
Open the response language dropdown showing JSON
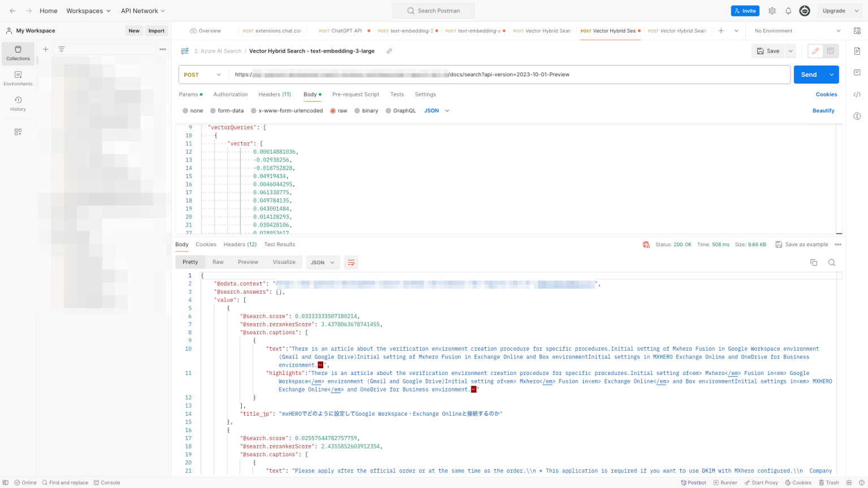click(x=322, y=262)
